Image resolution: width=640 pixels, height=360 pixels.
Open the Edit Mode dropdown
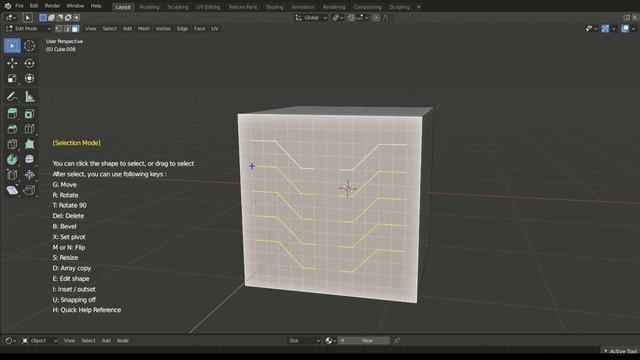pyautogui.click(x=28, y=29)
